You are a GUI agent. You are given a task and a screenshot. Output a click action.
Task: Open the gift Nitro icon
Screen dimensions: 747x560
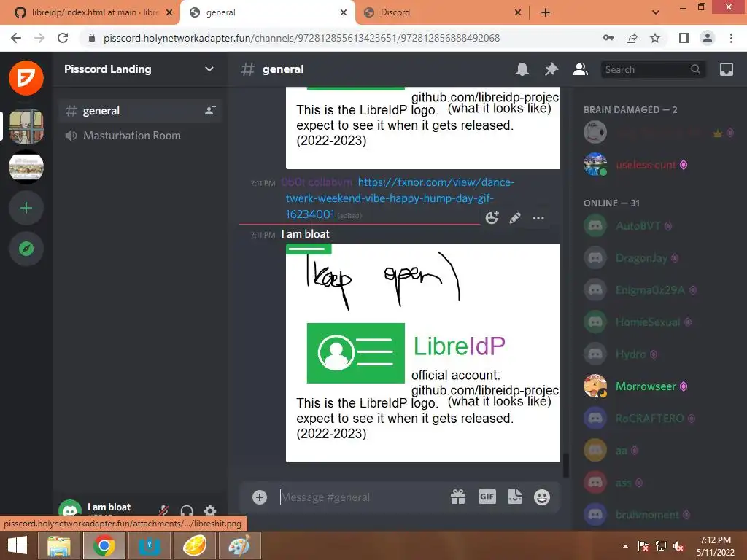click(458, 497)
